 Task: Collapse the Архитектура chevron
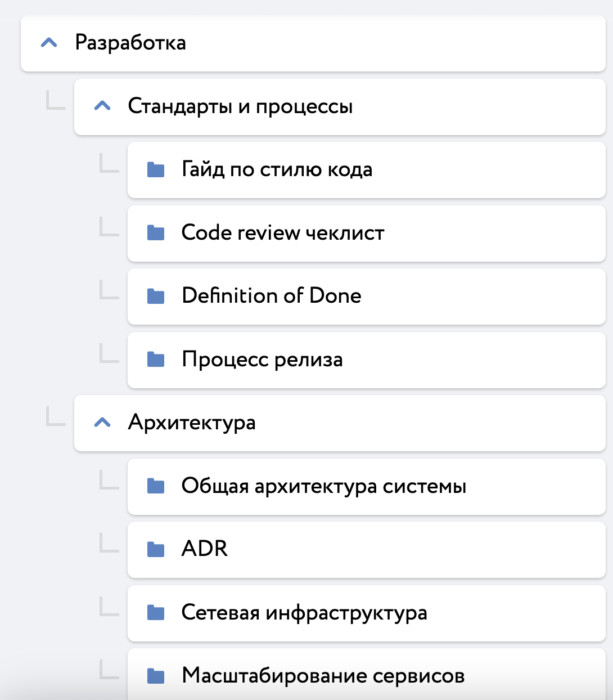click(x=102, y=423)
